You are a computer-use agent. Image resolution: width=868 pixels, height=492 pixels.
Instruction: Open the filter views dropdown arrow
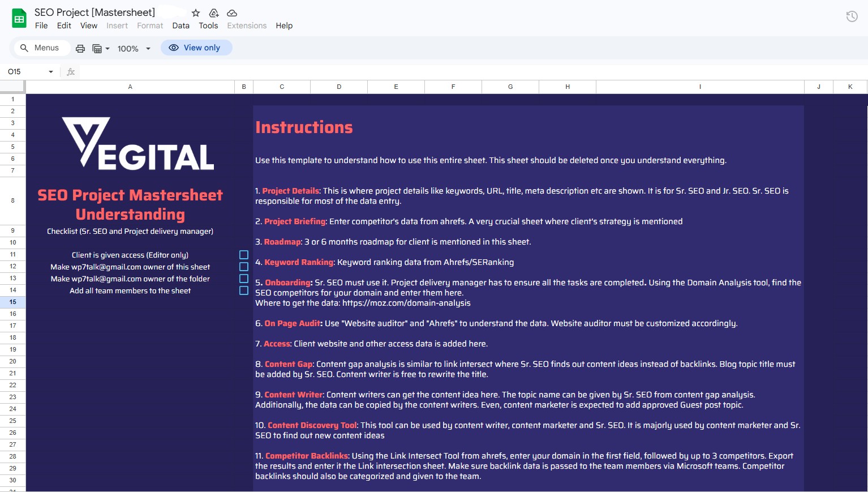tap(108, 49)
